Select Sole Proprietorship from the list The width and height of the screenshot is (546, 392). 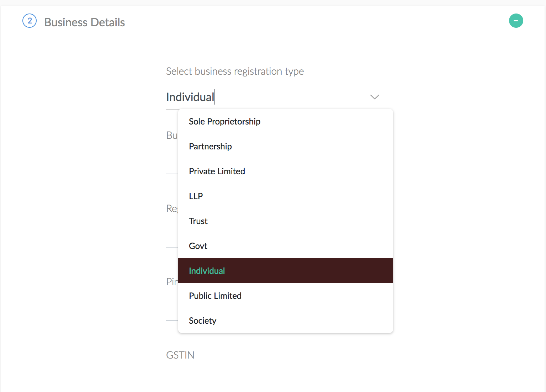point(286,121)
